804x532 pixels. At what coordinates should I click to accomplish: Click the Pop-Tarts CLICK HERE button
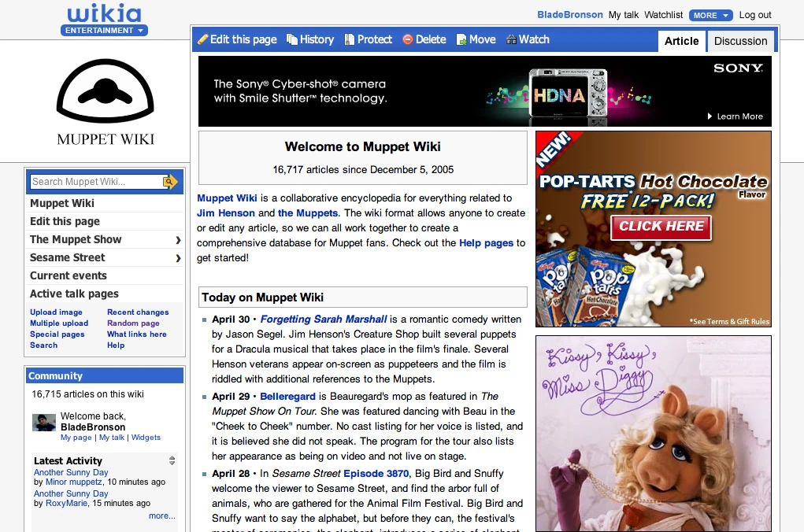click(x=661, y=226)
